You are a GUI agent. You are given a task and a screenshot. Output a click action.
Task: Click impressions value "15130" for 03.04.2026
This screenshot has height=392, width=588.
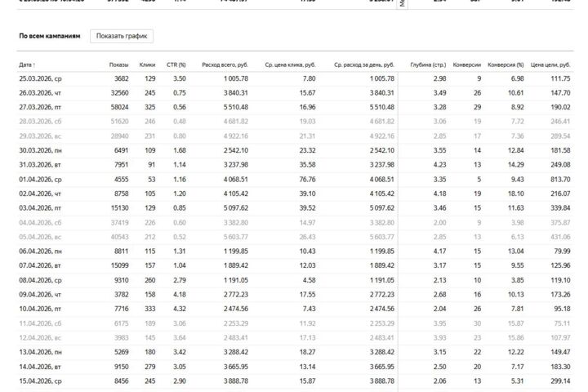[x=119, y=207]
